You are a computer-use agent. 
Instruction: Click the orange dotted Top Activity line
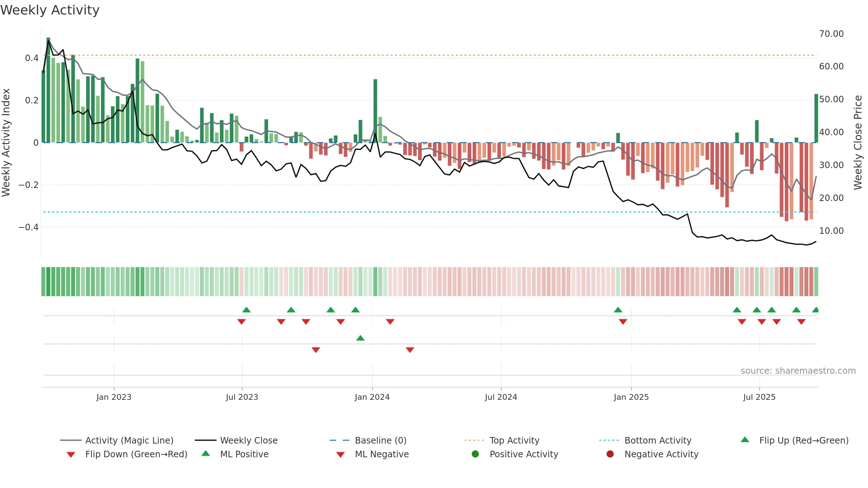[430, 55]
